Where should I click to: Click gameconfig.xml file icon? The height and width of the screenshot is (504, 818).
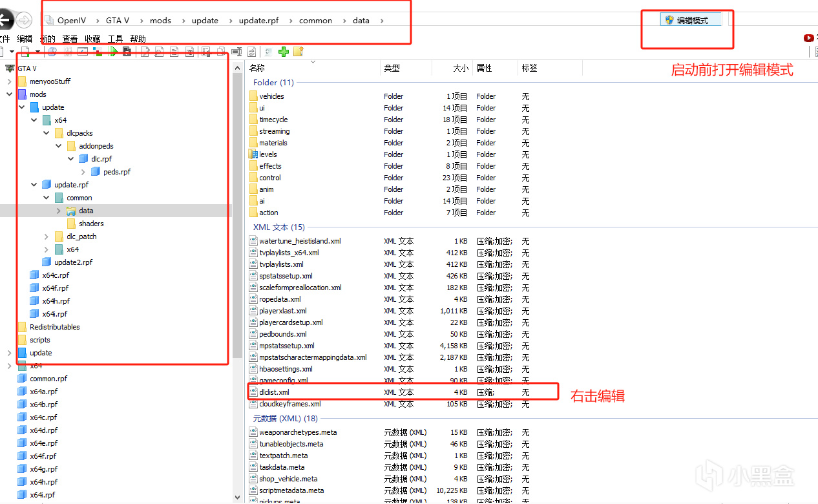pos(253,381)
